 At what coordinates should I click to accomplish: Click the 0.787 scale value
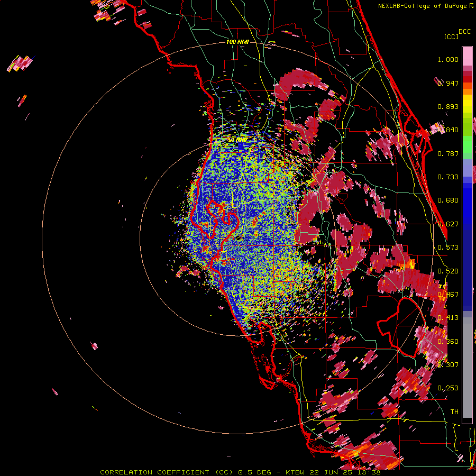(x=448, y=153)
